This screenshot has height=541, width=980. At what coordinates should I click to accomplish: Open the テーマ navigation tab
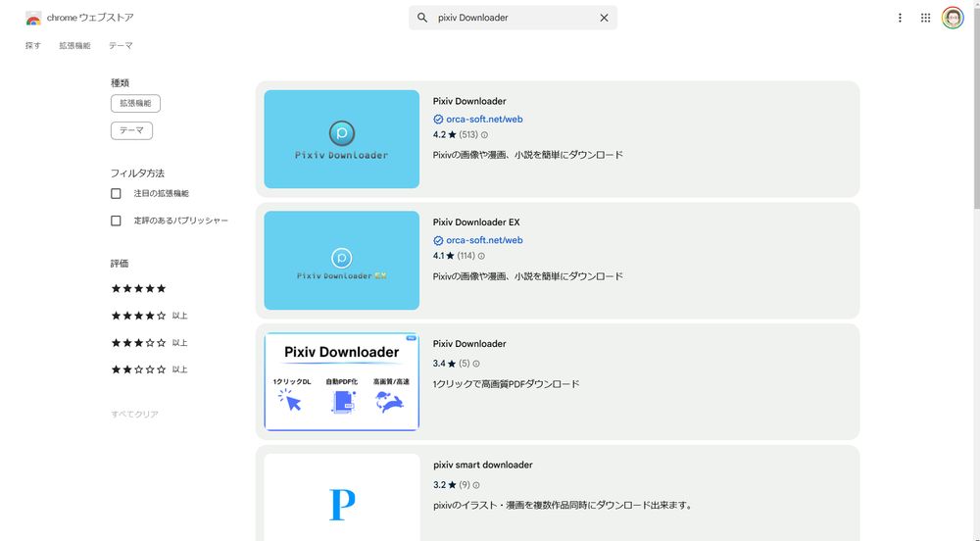click(x=121, y=46)
